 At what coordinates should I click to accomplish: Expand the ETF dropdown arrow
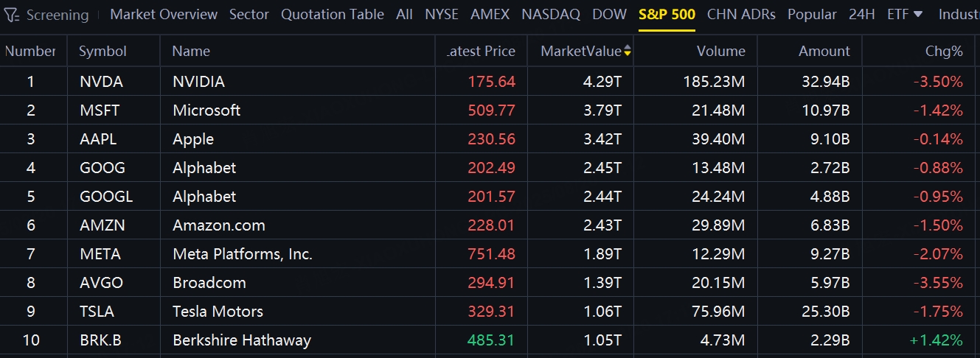pyautogui.click(x=917, y=14)
